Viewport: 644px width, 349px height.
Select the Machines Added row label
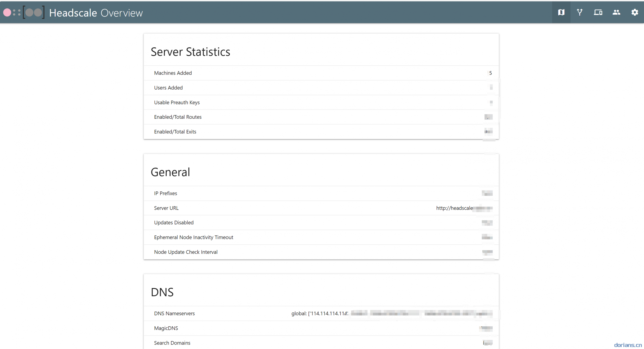[x=173, y=73]
